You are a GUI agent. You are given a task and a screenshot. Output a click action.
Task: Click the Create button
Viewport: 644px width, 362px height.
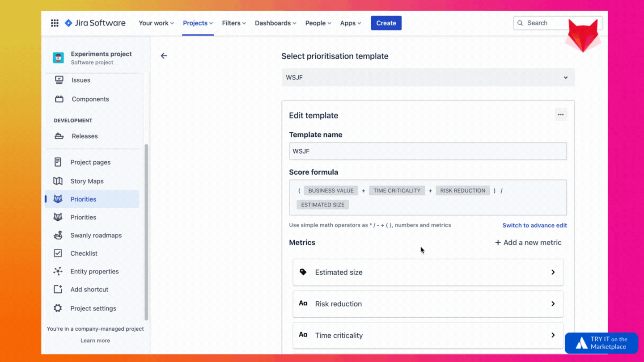pos(386,23)
